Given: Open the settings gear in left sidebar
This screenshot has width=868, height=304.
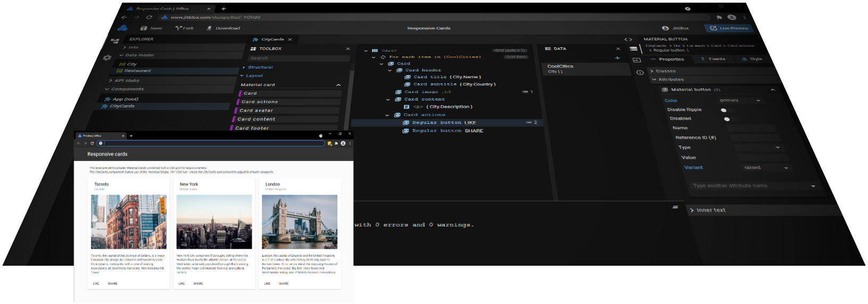Looking at the screenshot, I should coord(107,57).
